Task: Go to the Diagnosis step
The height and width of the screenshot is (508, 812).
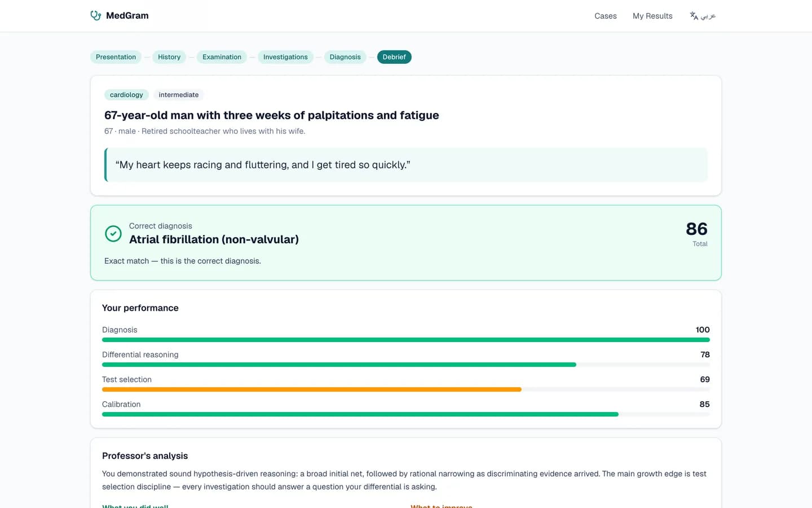Action: (x=345, y=57)
